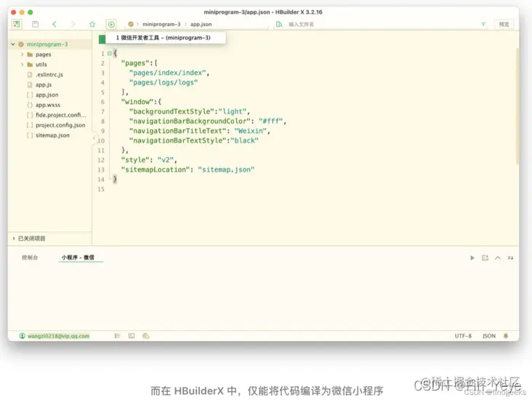Expand the utils folder

pyautogui.click(x=23, y=65)
